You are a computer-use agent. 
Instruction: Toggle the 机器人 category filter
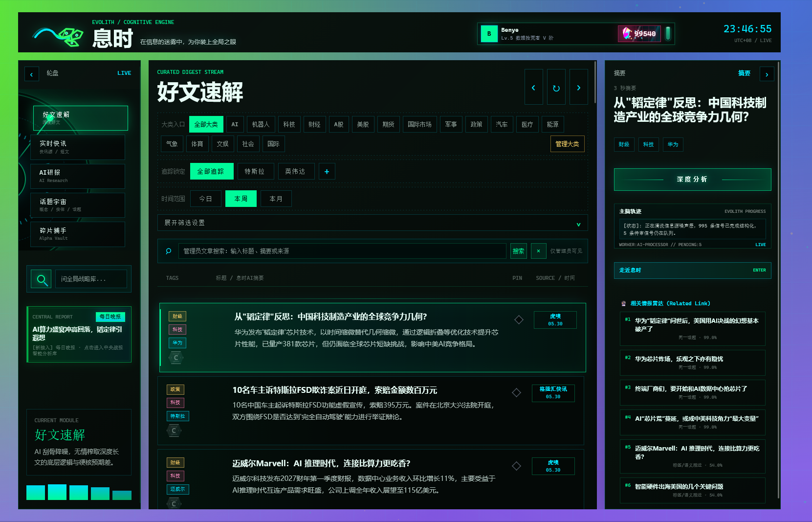point(261,124)
